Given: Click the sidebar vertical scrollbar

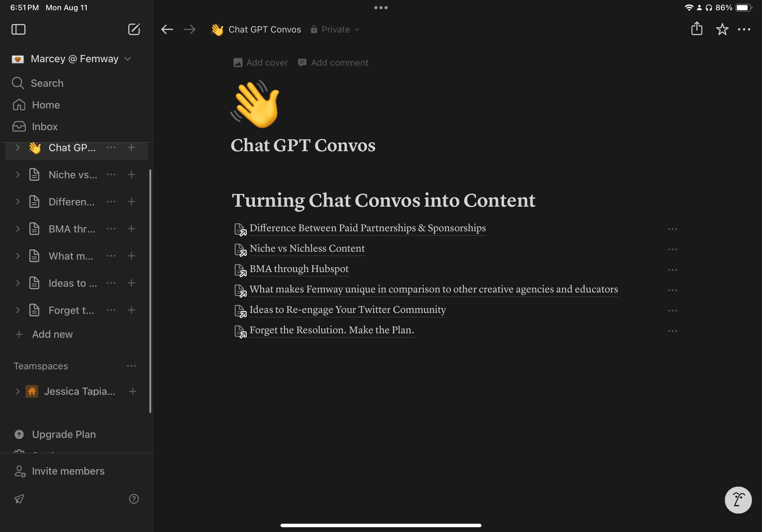Looking at the screenshot, I should coord(150,291).
